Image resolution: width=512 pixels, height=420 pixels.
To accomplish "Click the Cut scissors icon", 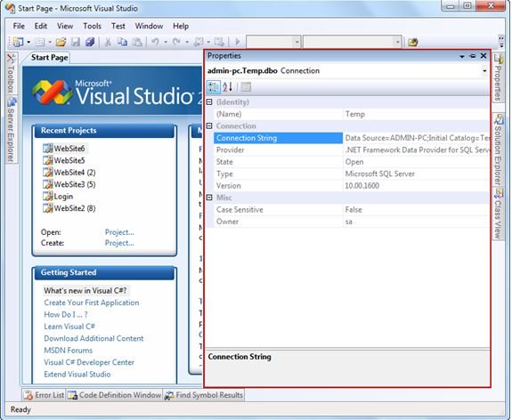I will click(108, 42).
